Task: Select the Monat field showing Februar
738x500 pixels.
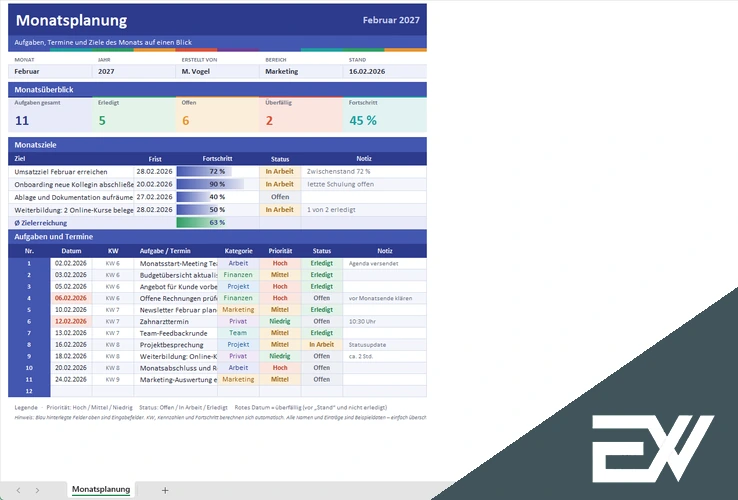Action: pyautogui.click(x=50, y=72)
